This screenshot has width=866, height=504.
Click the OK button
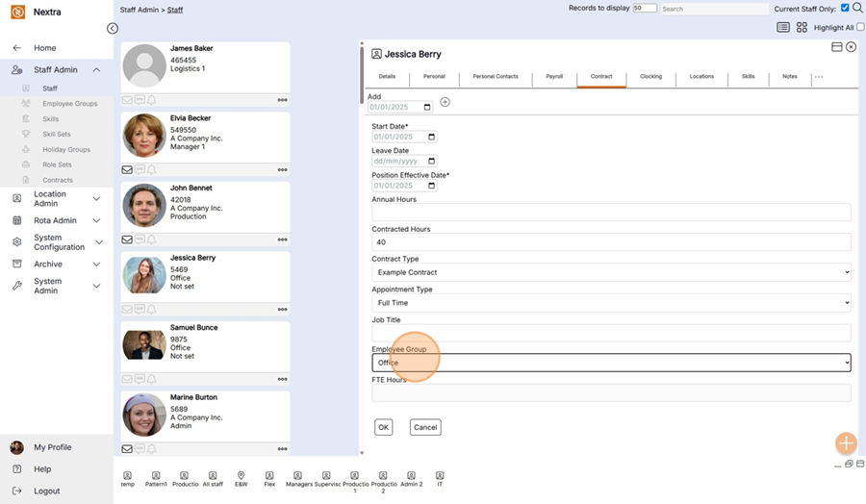[x=383, y=427]
